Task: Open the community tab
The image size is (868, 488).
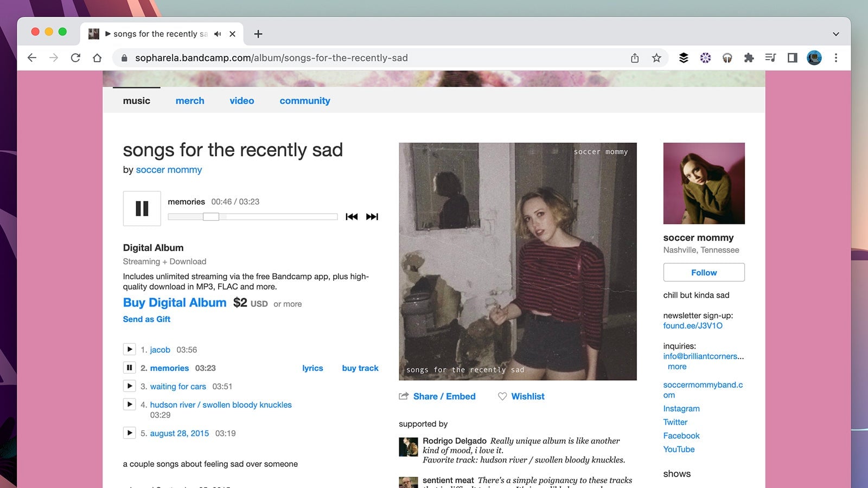Action: 305,100
